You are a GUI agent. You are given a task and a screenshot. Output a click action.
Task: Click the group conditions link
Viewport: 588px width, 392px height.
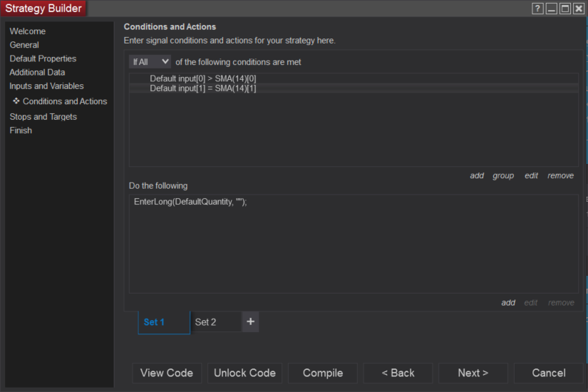coord(503,175)
